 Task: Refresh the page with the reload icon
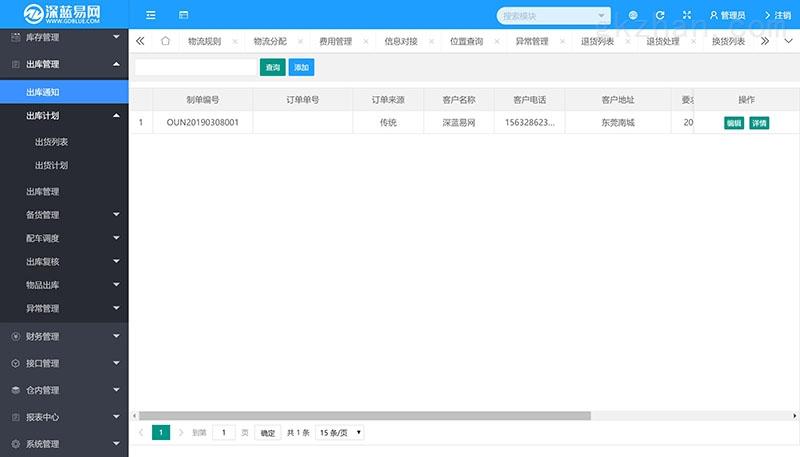point(660,15)
